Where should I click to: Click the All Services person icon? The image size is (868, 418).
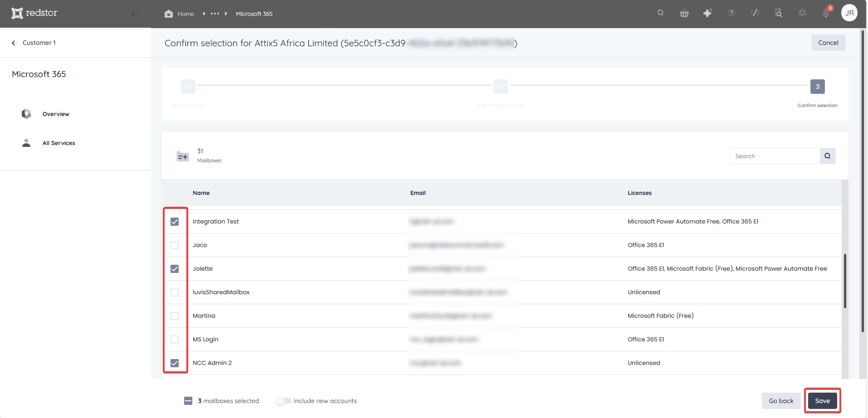[x=26, y=143]
